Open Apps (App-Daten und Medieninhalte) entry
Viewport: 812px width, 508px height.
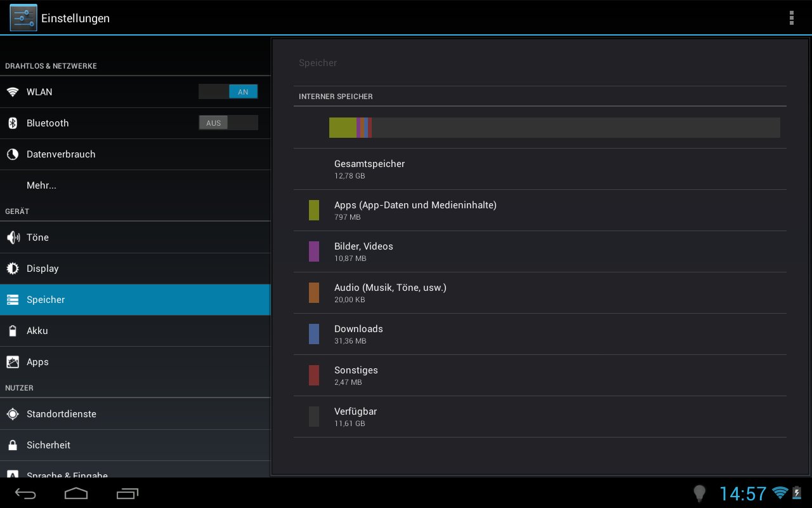coord(540,210)
